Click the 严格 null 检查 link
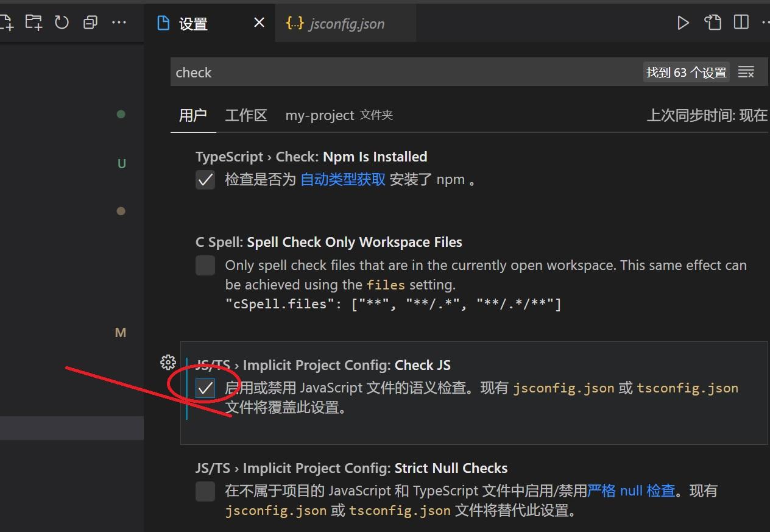Image resolution: width=770 pixels, height=532 pixels. 632,491
